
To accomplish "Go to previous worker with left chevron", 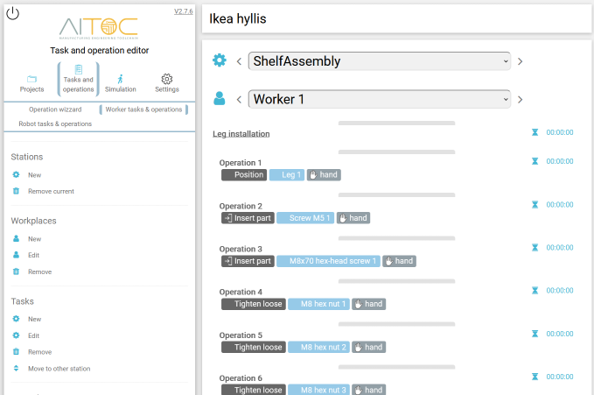I will [239, 100].
